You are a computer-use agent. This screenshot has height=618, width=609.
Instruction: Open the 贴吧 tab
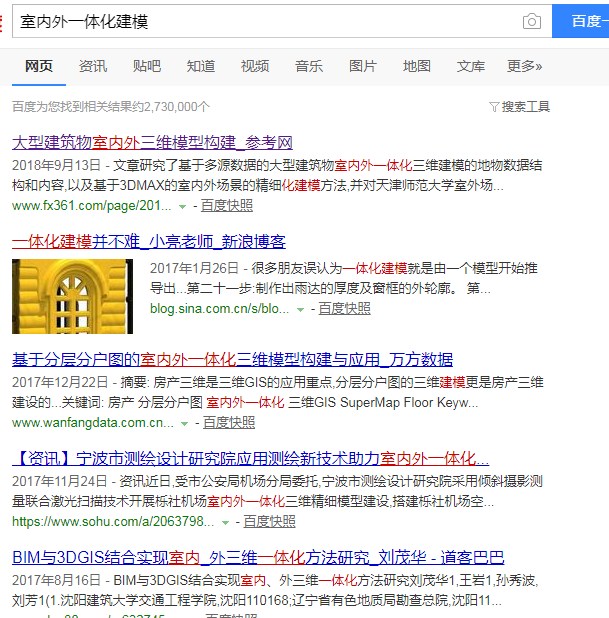tap(147, 66)
